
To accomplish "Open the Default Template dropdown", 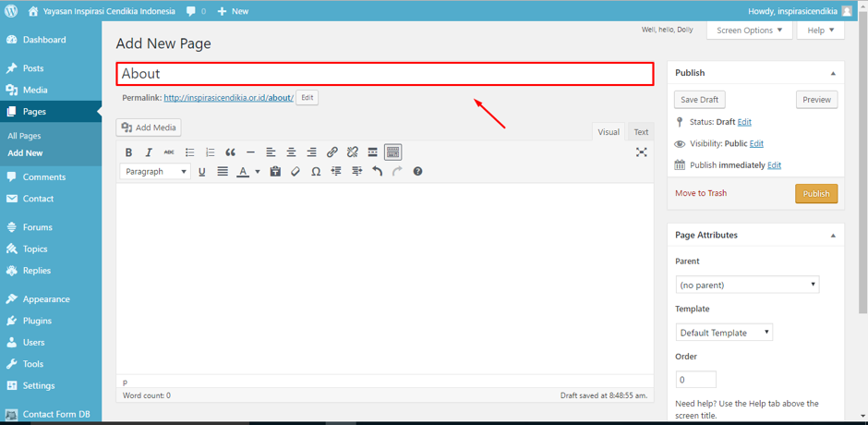I will [724, 333].
